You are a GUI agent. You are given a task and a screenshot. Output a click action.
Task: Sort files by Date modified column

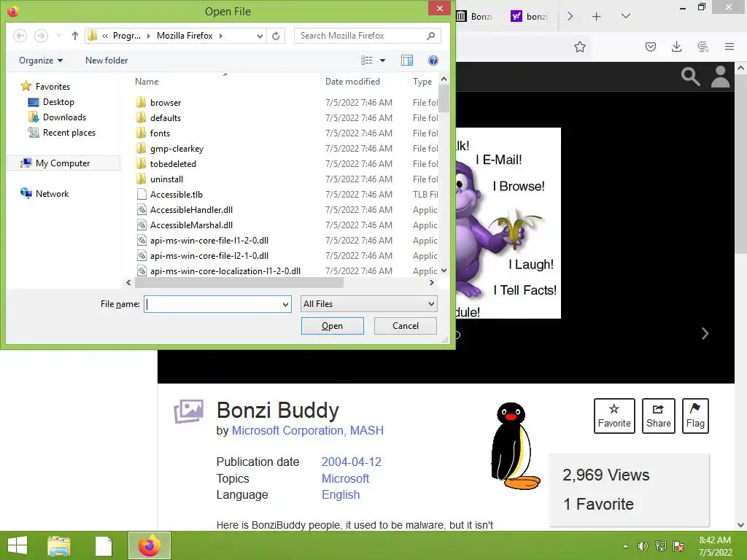pyautogui.click(x=352, y=82)
